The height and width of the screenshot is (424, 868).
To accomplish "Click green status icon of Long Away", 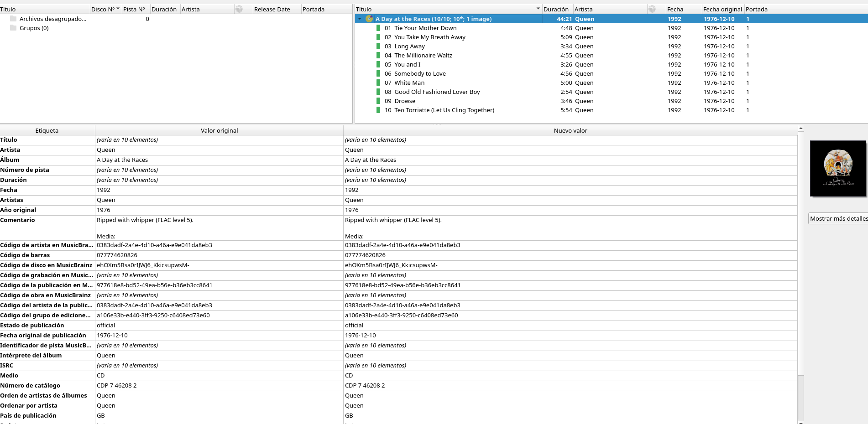I will click(378, 46).
